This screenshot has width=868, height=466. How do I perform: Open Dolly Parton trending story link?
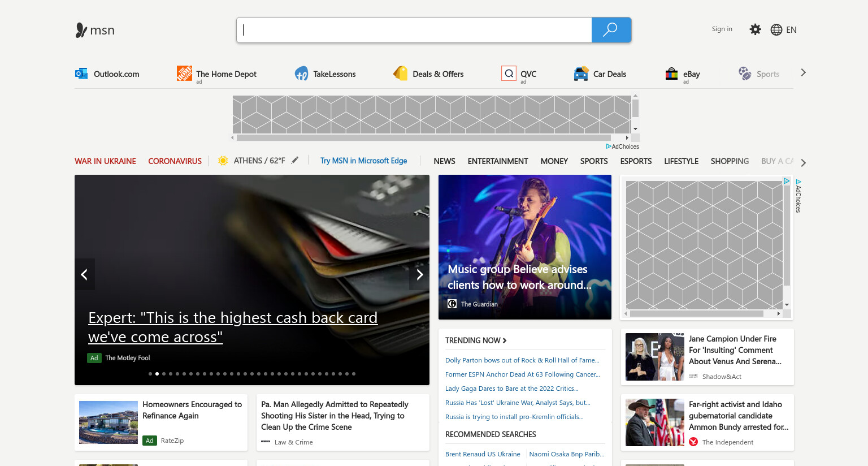click(522, 360)
